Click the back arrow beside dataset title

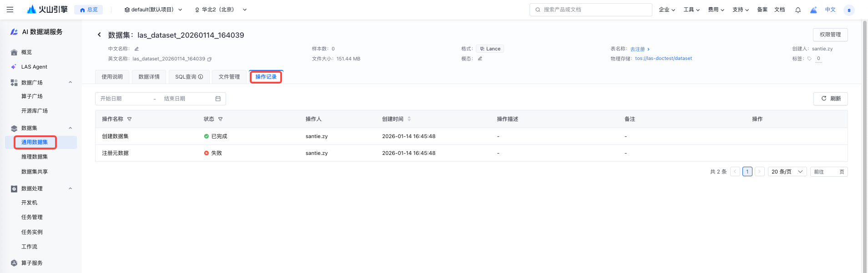pyautogui.click(x=99, y=35)
